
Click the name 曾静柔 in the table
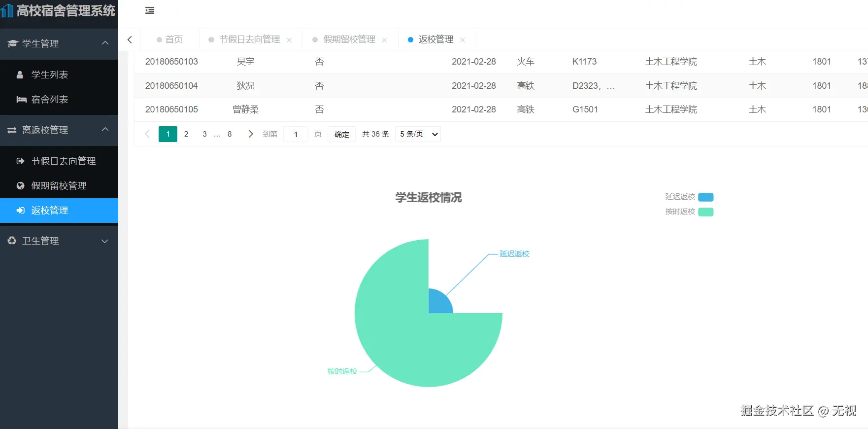(x=245, y=109)
